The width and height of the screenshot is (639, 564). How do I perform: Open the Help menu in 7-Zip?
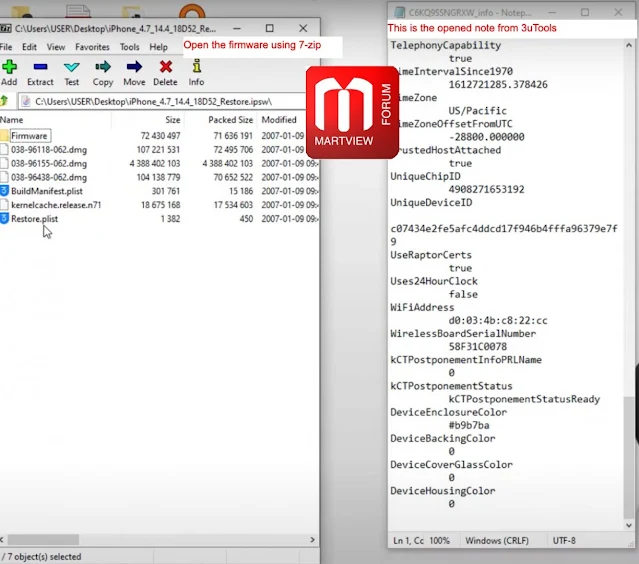tap(159, 47)
